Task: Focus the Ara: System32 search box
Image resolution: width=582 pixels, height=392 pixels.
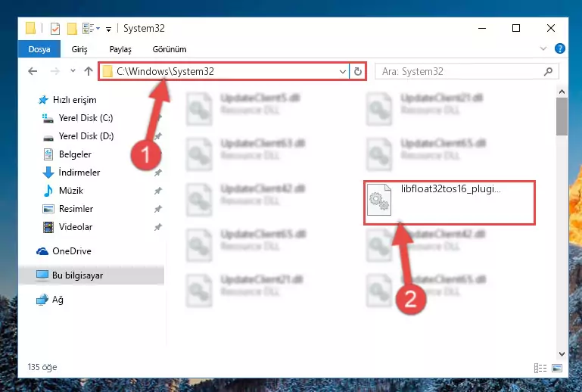Action: pos(466,71)
